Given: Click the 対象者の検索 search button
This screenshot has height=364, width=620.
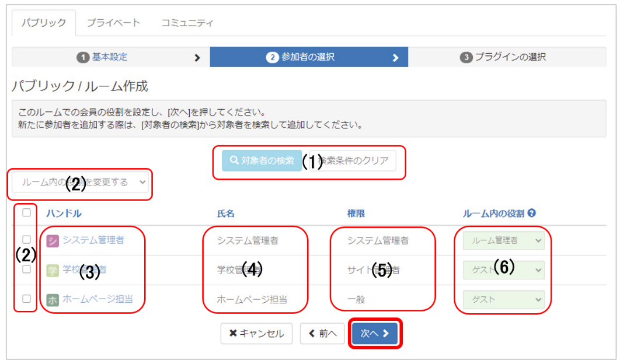Looking at the screenshot, I should point(262,160).
